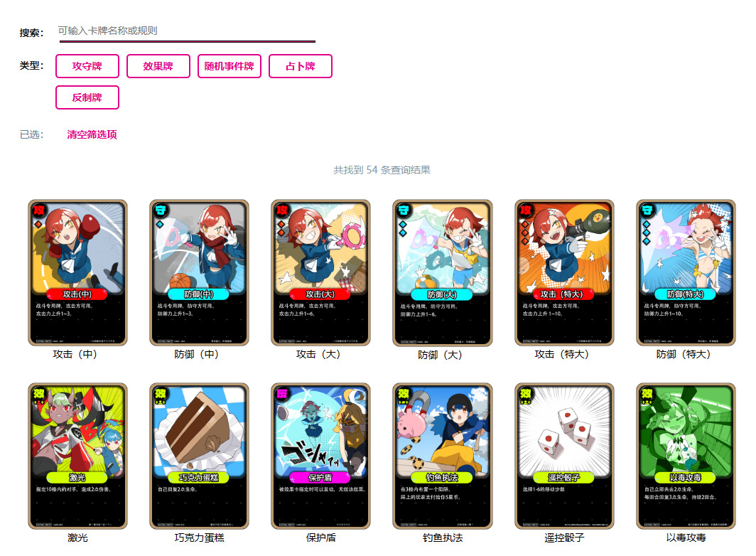Select the 占卜牌 filter button
Image resolution: width=756 pixels, height=556 pixels.
point(301,66)
